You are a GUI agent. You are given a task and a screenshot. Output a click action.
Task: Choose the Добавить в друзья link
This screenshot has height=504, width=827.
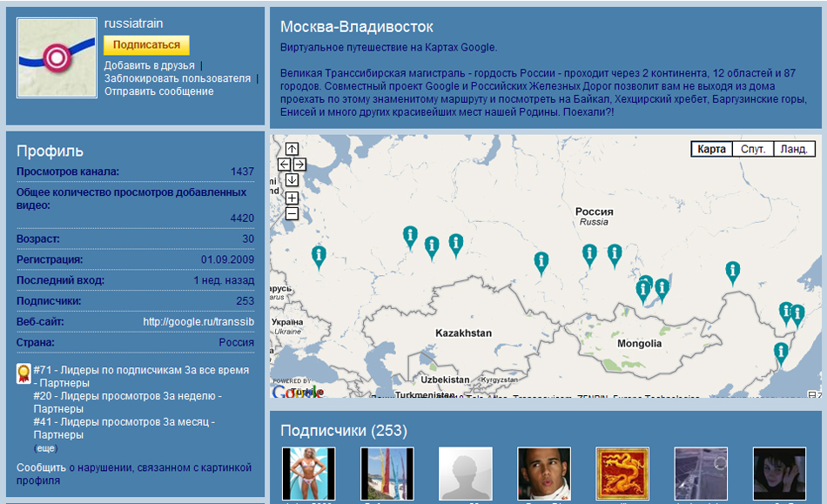coord(149,65)
